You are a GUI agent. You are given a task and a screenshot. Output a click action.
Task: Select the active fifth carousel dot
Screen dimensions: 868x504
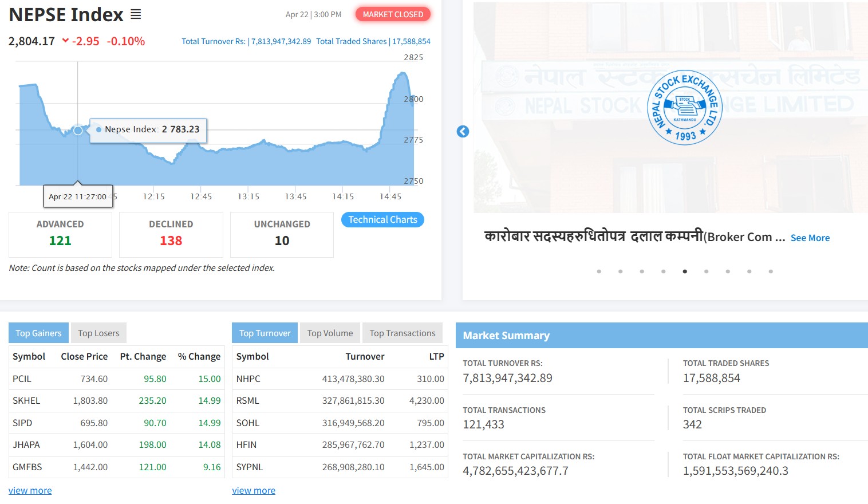[685, 271]
